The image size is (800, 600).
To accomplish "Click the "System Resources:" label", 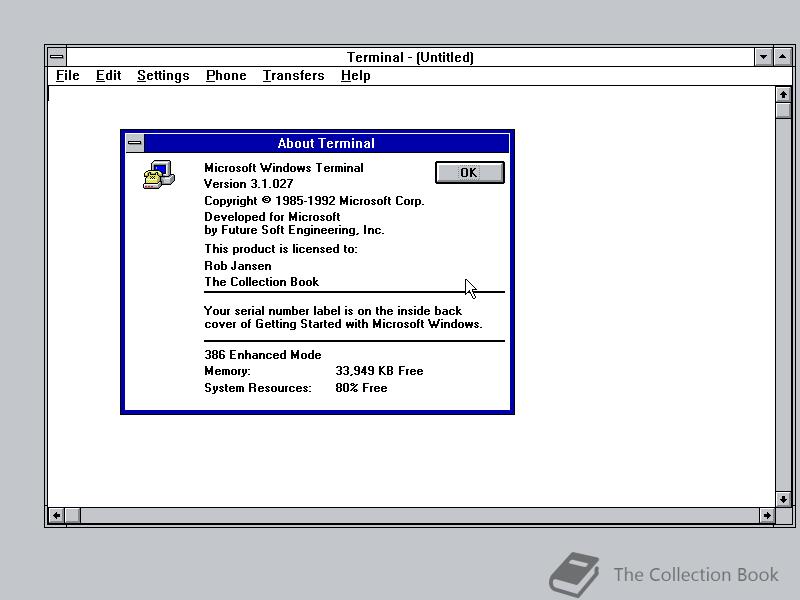I will 258,388.
